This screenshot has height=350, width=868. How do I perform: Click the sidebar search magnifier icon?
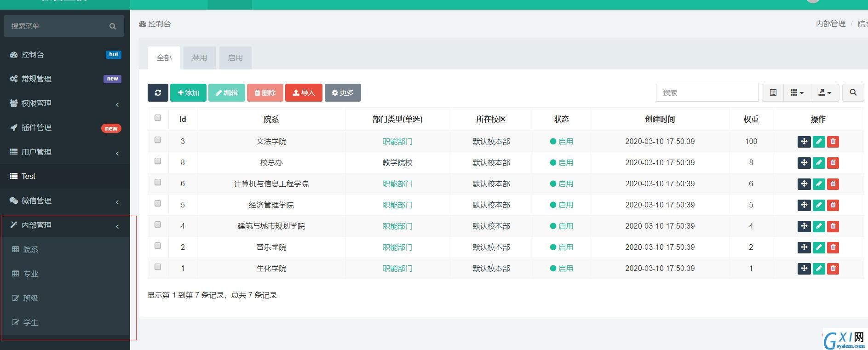coord(113,26)
